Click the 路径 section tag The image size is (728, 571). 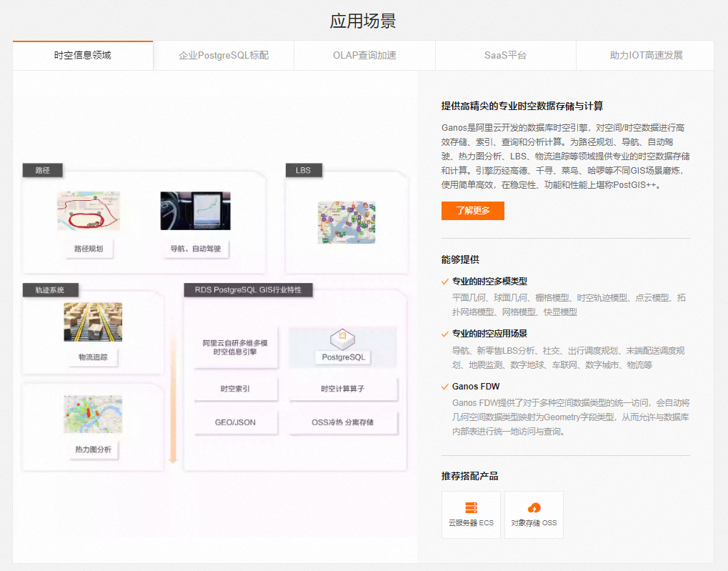tap(43, 171)
